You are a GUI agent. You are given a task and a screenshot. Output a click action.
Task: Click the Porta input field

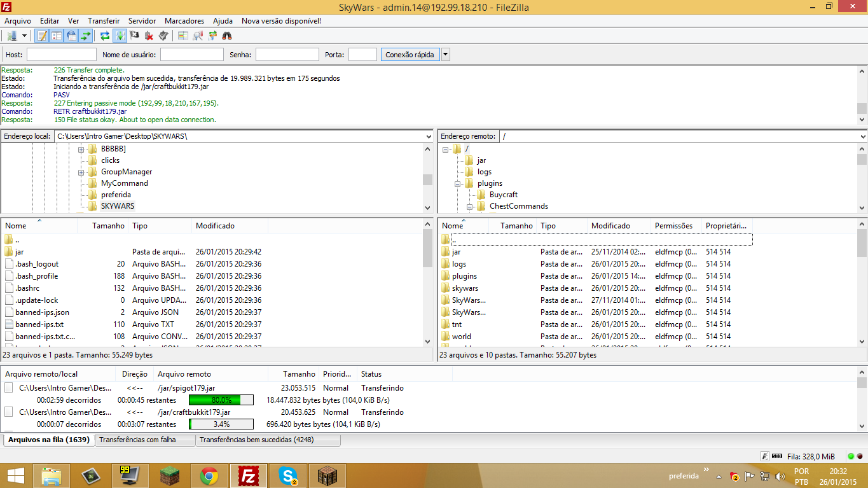(362, 55)
